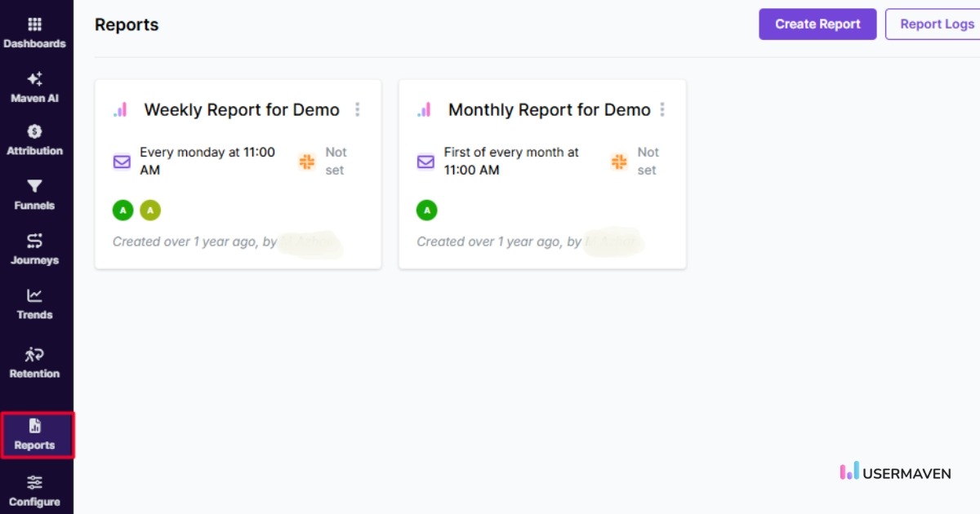Click the green avatar badge on Monthly Report
The height and width of the screenshot is (514, 980).
tap(426, 210)
